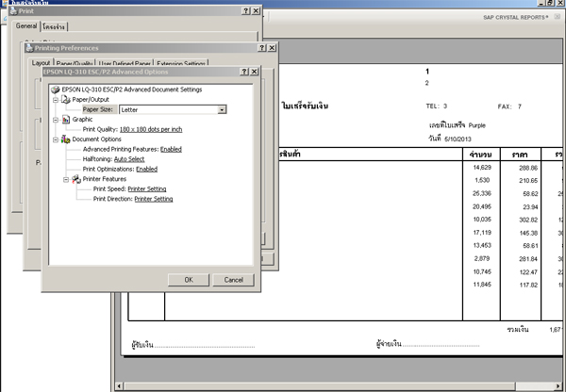Click price value 210.65 in report
566x392 pixels.
pos(528,180)
